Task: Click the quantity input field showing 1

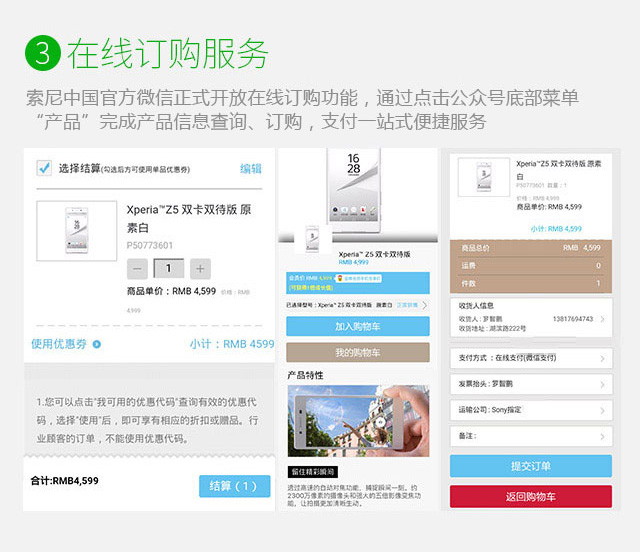Action: [169, 268]
